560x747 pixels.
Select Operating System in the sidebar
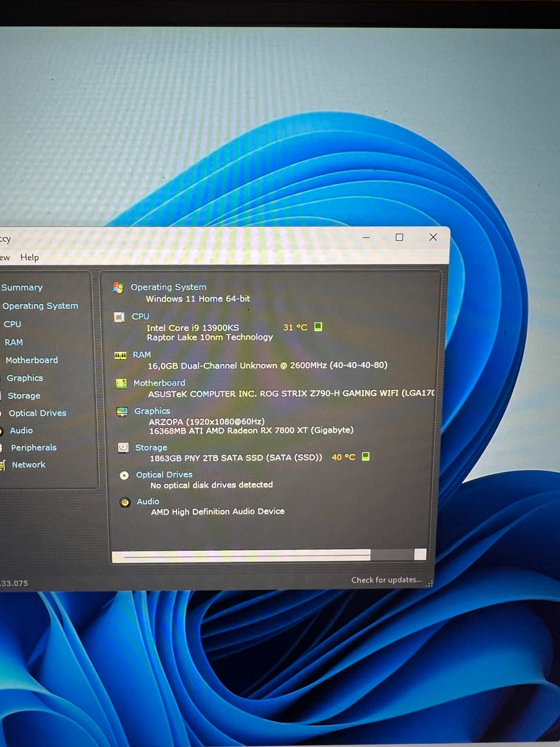click(40, 306)
